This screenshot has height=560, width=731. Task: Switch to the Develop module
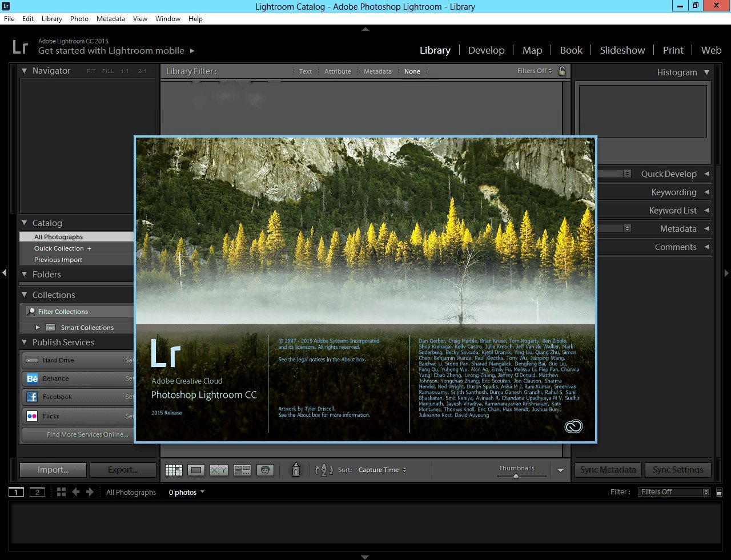(x=487, y=50)
